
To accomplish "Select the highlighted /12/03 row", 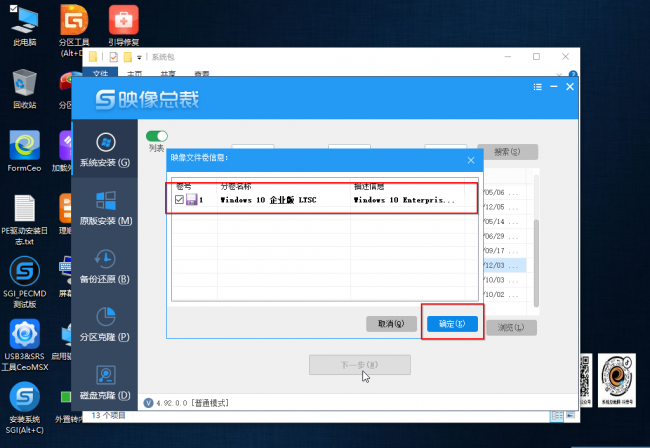I will (x=505, y=265).
